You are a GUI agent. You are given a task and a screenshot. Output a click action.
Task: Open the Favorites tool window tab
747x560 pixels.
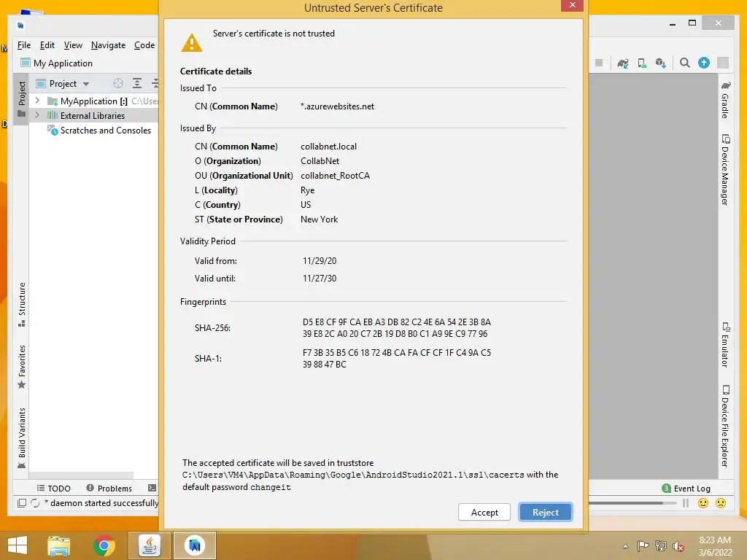pos(21,367)
